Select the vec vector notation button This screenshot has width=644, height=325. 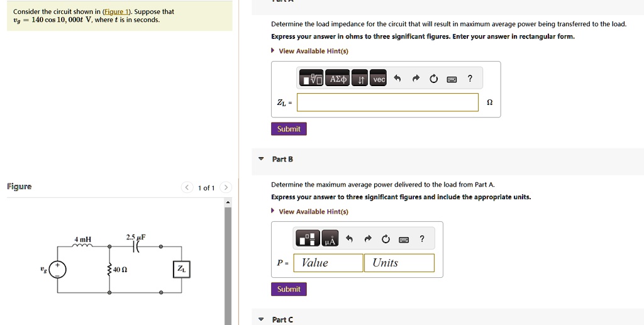[x=378, y=79]
